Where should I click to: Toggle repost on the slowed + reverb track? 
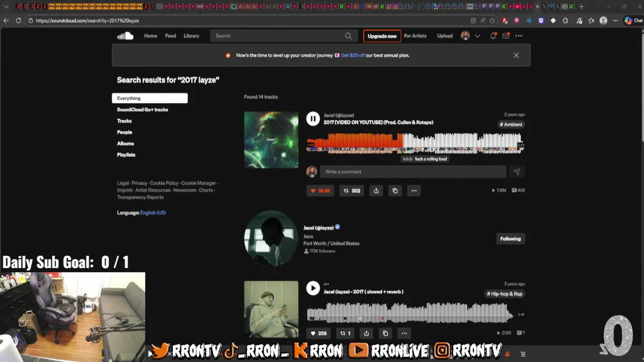[345, 333]
